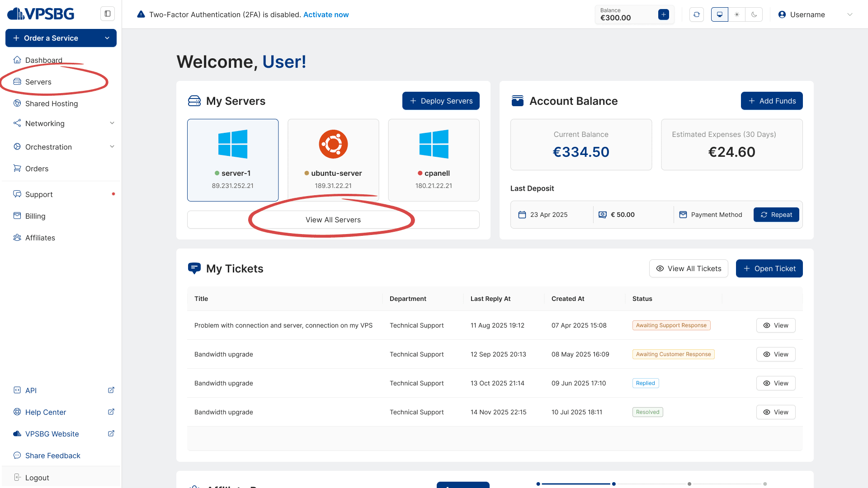The height and width of the screenshot is (488, 868).
Task: Click the plus icon beside Balance
Action: (x=663, y=14)
